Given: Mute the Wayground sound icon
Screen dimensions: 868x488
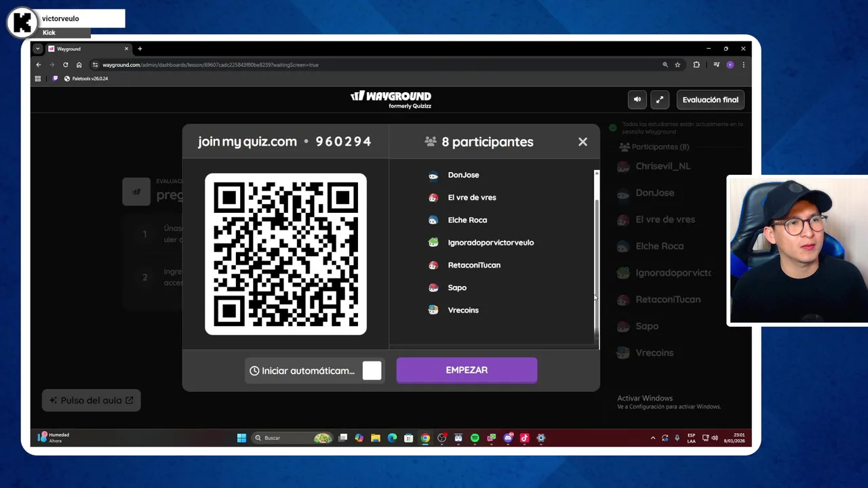Looking at the screenshot, I should 637,100.
